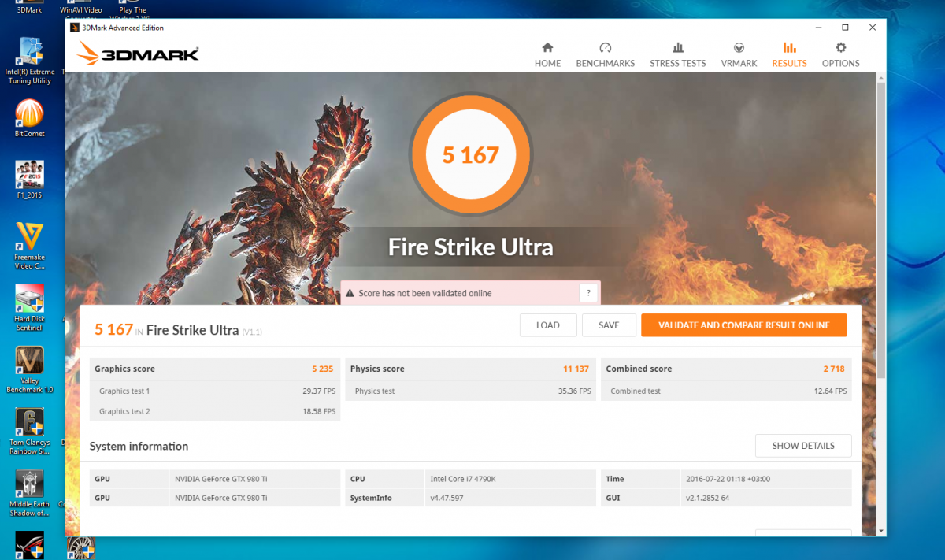Open Valley Benchmark 1.0 desktop icon
Viewport: 945px width, 560px height.
tap(29, 370)
